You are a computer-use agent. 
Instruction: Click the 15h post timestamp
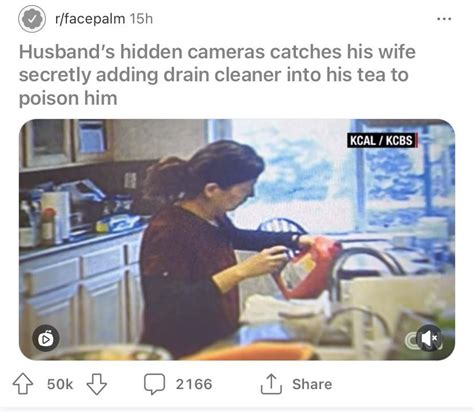[x=141, y=19]
